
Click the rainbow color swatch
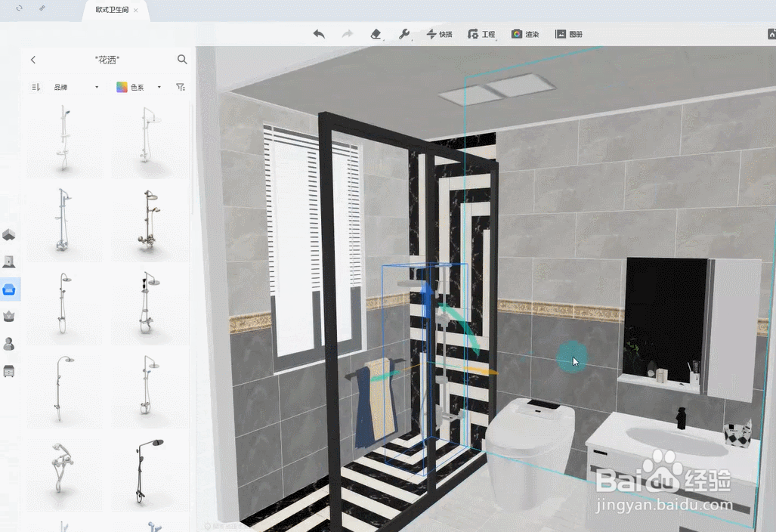coord(122,87)
